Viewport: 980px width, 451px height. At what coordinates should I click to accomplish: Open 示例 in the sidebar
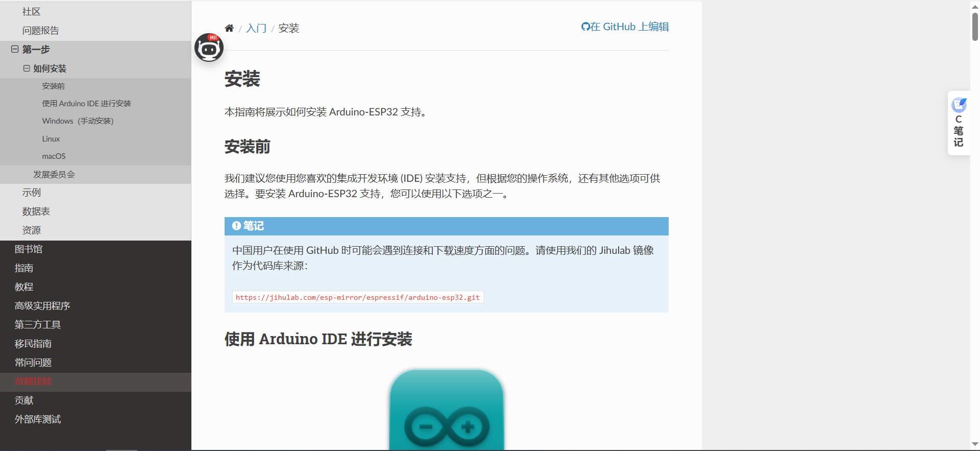(x=31, y=193)
